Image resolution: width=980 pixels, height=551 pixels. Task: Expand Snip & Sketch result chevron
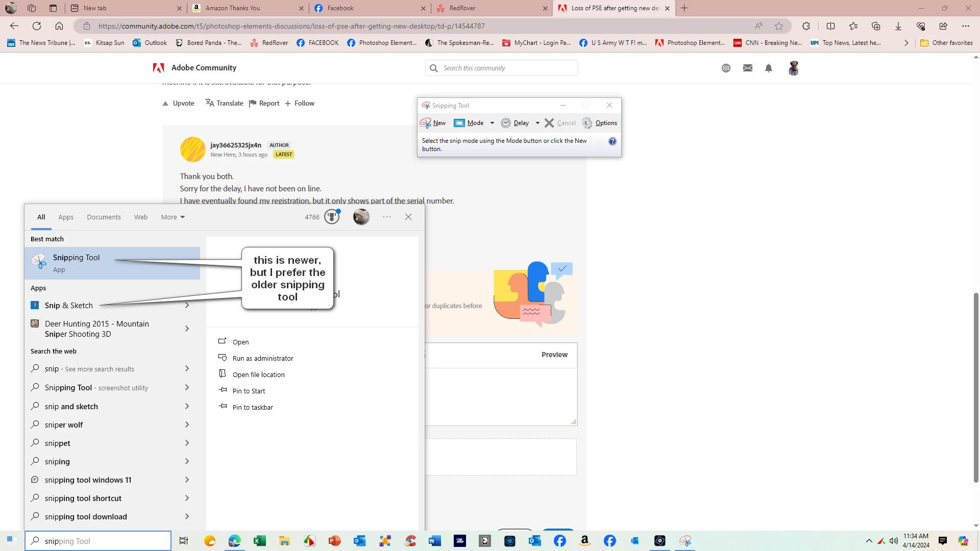click(x=187, y=305)
